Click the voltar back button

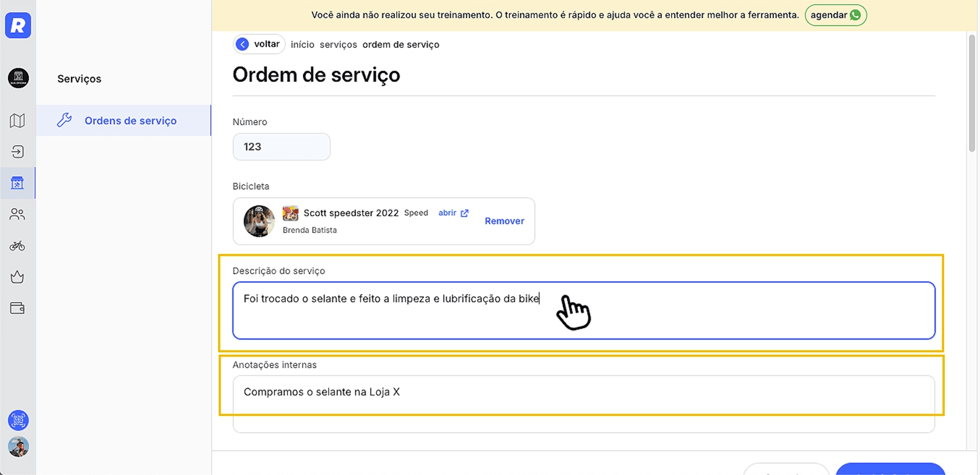pyautogui.click(x=259, y=44)
